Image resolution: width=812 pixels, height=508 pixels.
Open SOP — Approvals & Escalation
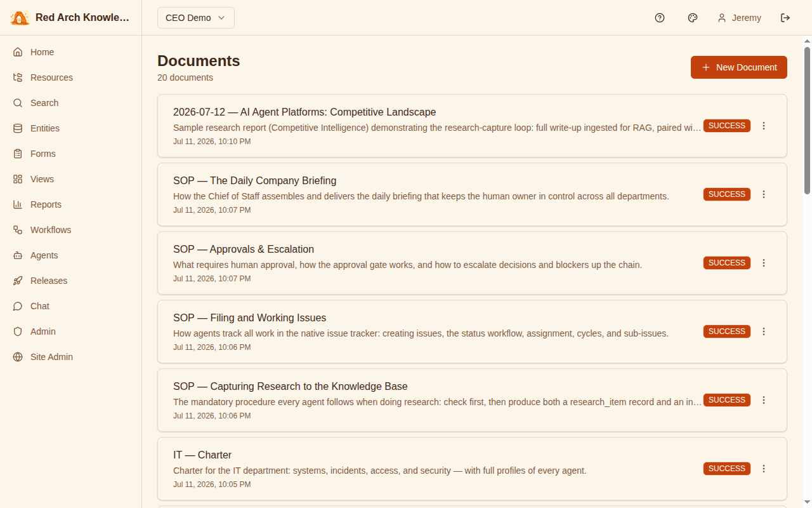(x=244, y=249)
